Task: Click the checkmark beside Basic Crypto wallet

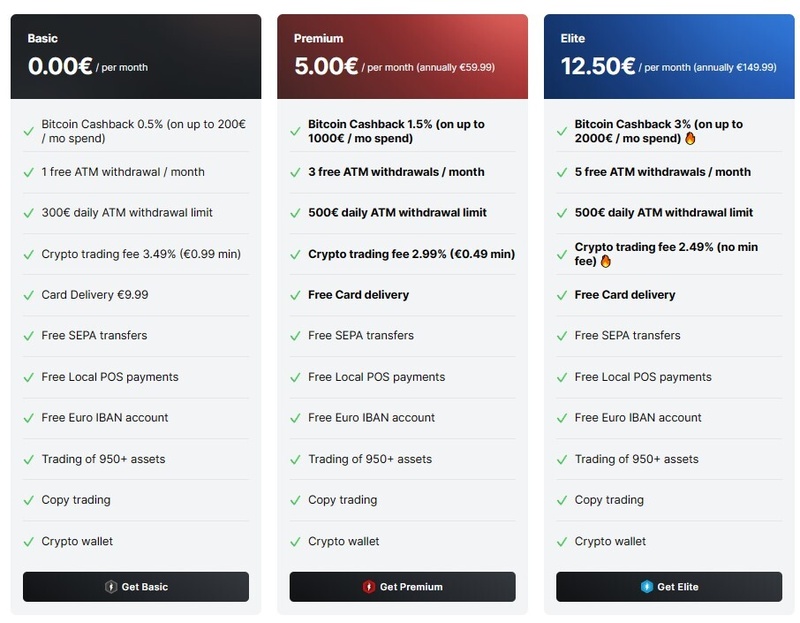Action: click(29, 542)
